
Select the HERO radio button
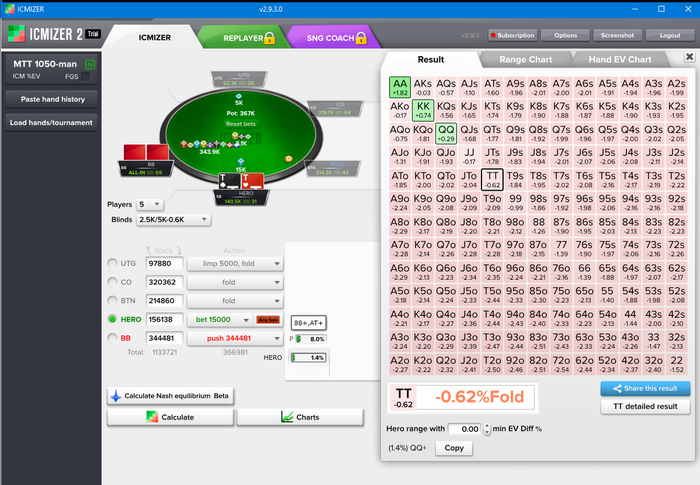tap(112, 319)
